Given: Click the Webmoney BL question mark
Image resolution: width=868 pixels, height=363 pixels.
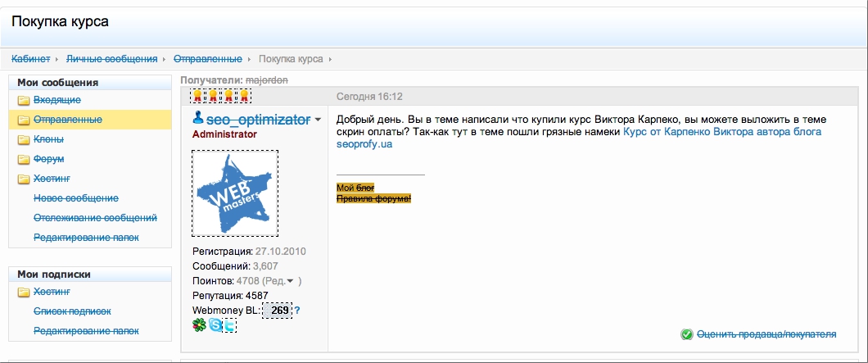Looking at the screenshot, I should tap(297, 311).
